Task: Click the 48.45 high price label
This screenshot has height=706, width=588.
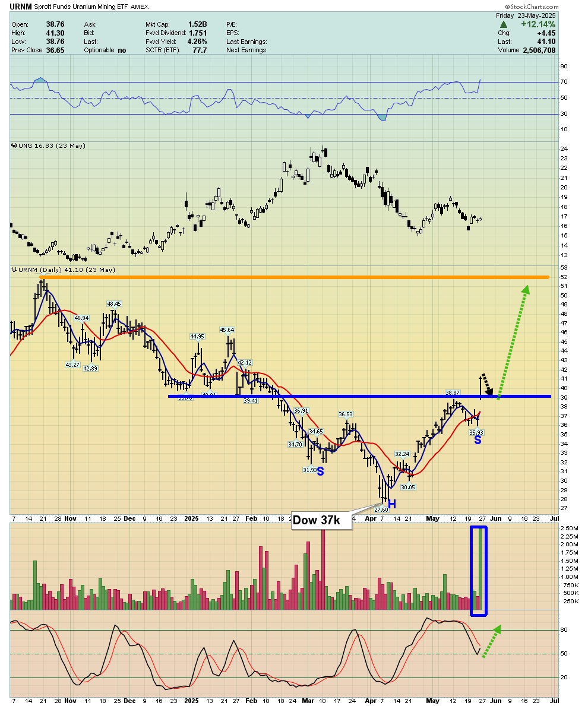Action: tap(114, 304)
